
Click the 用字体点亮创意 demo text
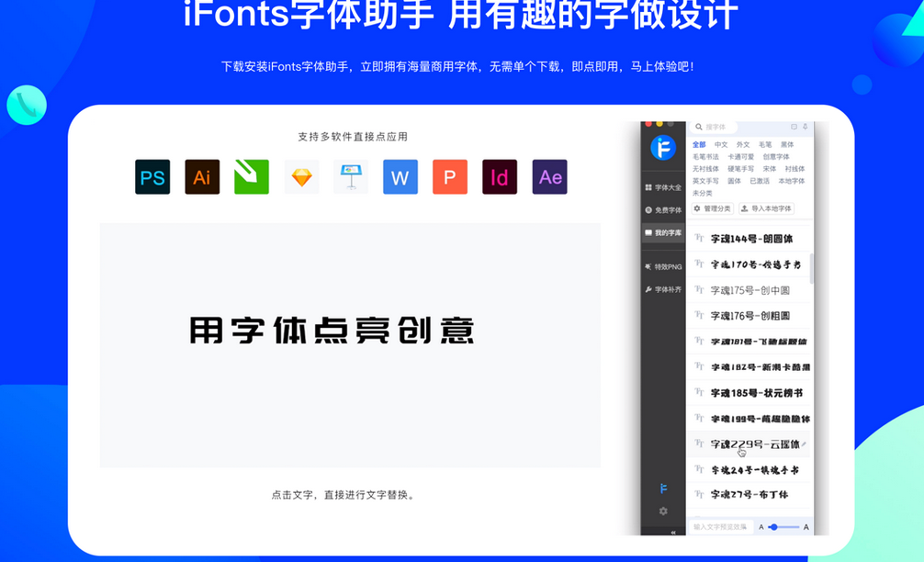pyautogui.click(x=332, y=330)
